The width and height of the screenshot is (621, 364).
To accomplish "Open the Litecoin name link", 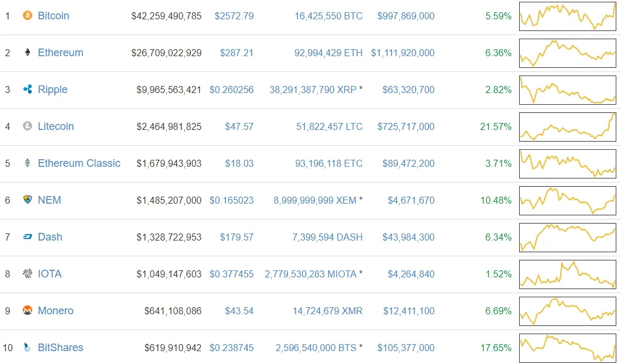I will point(56,126).
